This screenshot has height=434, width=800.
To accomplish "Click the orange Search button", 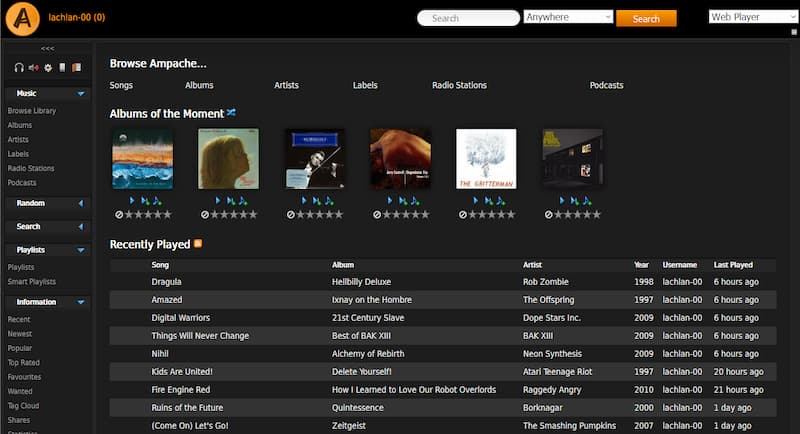I will click(x=646, y=18).
